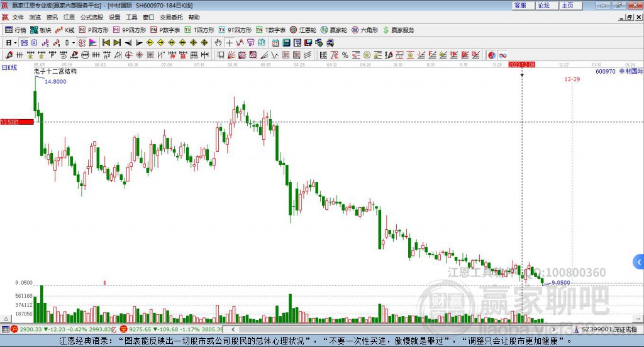Click the red floppy save icon

point(308,43)
